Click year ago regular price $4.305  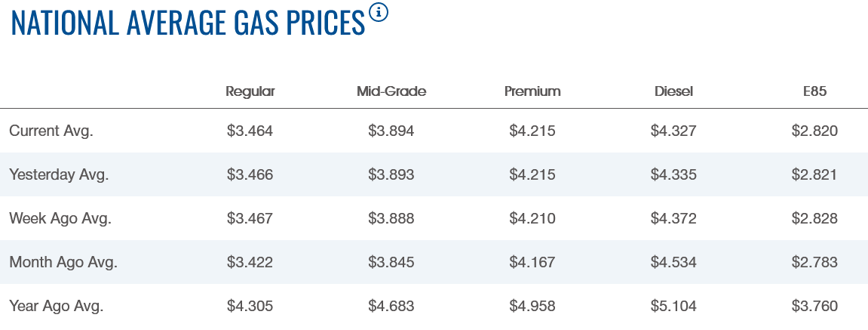250,306
